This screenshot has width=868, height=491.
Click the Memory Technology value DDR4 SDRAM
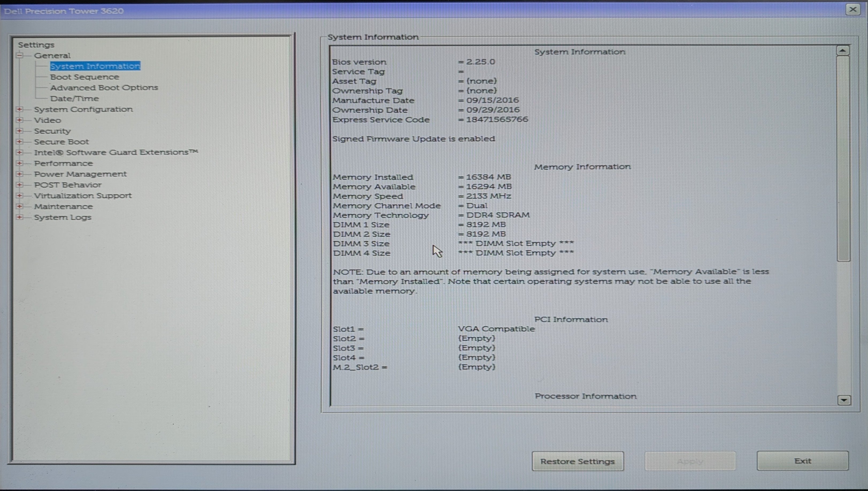pyautogui.click(x=498, y=215)
